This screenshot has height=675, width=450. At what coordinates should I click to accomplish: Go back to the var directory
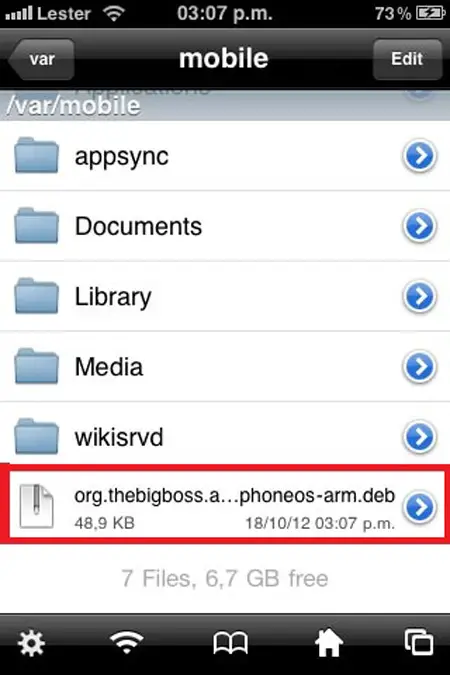(41, 59)
